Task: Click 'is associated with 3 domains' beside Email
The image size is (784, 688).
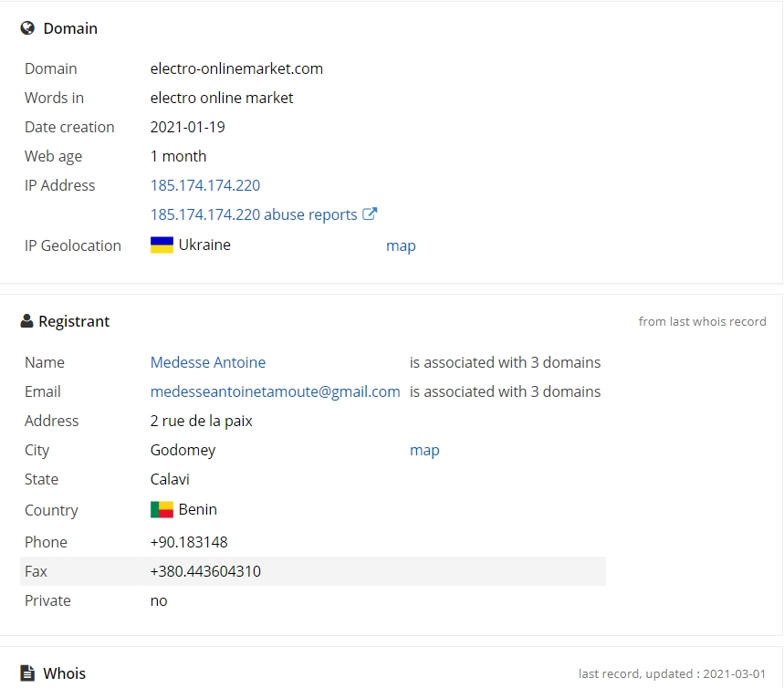Action: 505,391
